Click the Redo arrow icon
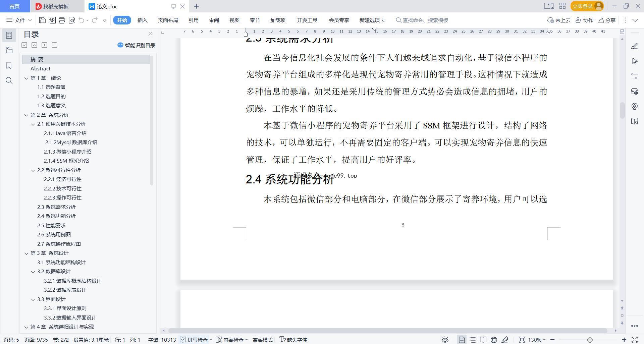Viewport: 644px width, 344px height. coord(95,20)
